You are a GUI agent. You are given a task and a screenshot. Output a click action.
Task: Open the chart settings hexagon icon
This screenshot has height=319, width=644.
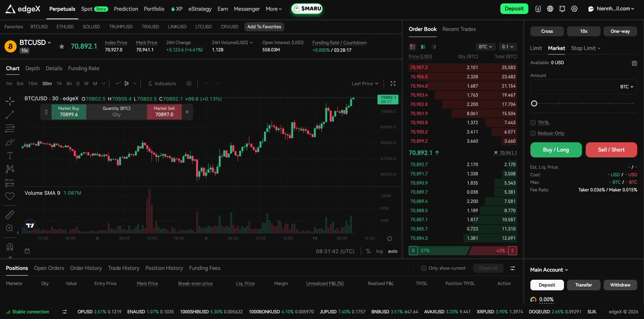(189, 83)
